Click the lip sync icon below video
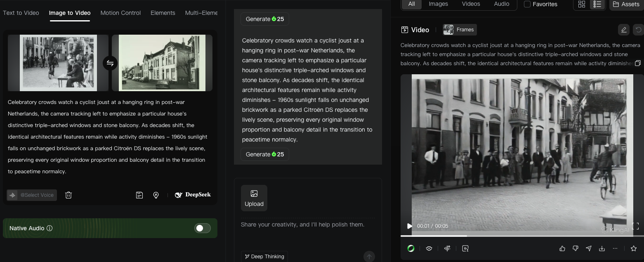Image resolution: width=644 pixels, height=262 pixels. [429, 248]
